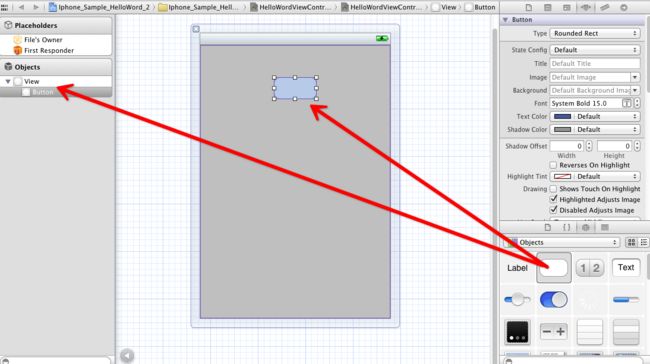Uncheck Highlighted Adjusts Image checkbox
The image size is (650, 364).
553,199
